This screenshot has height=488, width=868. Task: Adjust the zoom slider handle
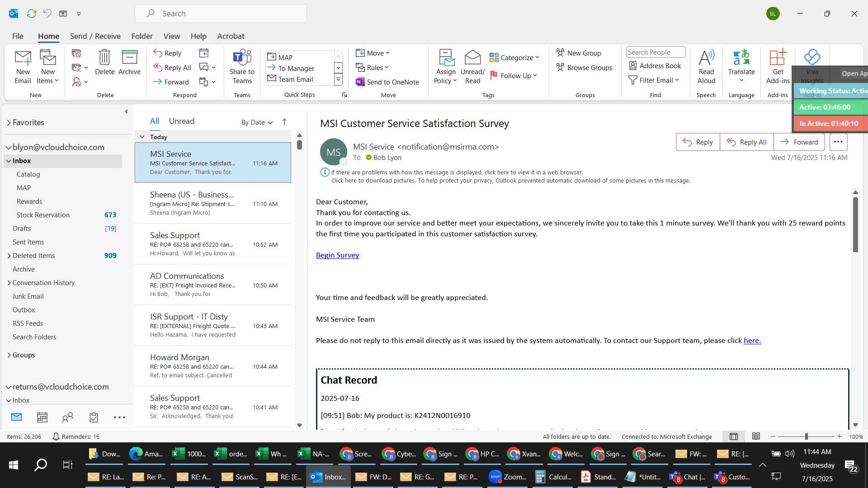click(806, 436)
